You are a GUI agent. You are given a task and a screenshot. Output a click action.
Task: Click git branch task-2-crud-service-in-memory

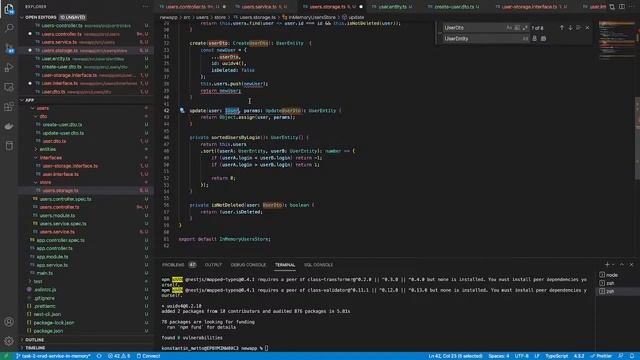pos(53,356)
